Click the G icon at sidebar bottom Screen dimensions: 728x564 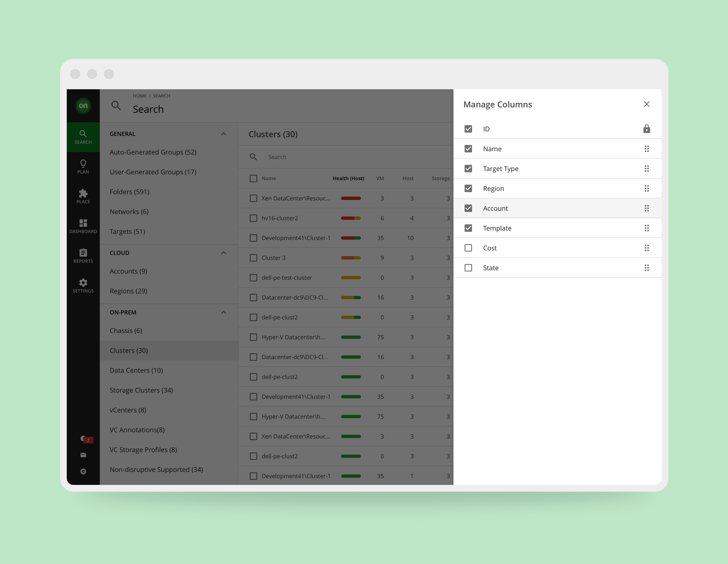tap(83, 471)
